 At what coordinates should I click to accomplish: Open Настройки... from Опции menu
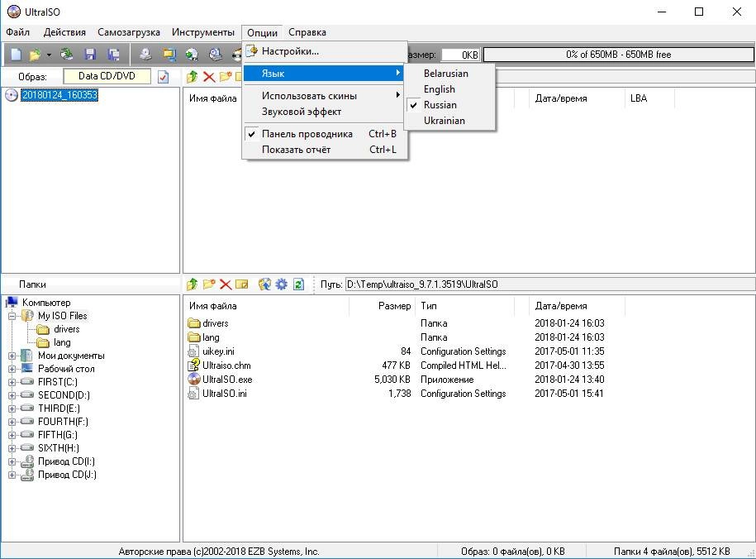[x=325, y=51]
